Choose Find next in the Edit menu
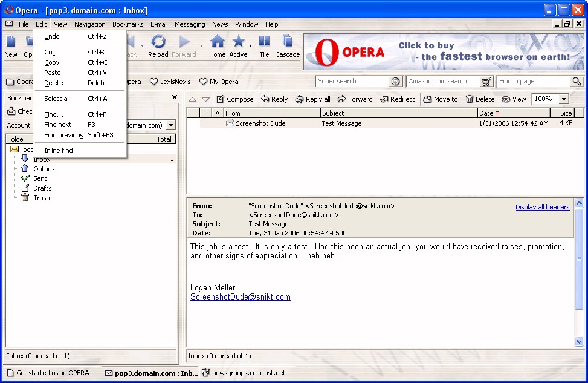 (x=80, y=125)
